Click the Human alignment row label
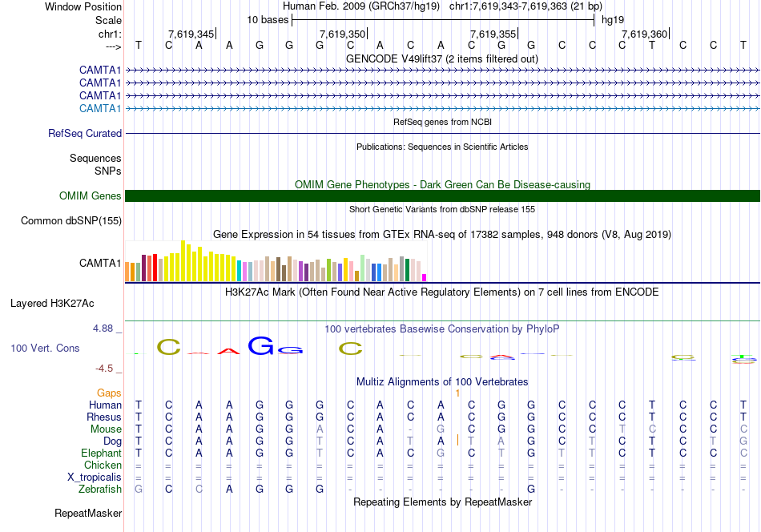 [105, 405]
